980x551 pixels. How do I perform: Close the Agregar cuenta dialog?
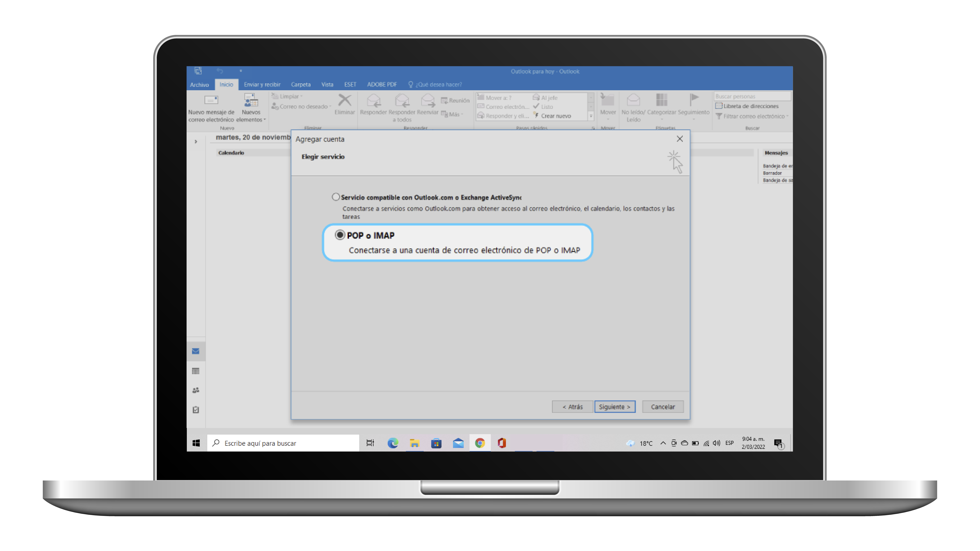tap(680, 139)
